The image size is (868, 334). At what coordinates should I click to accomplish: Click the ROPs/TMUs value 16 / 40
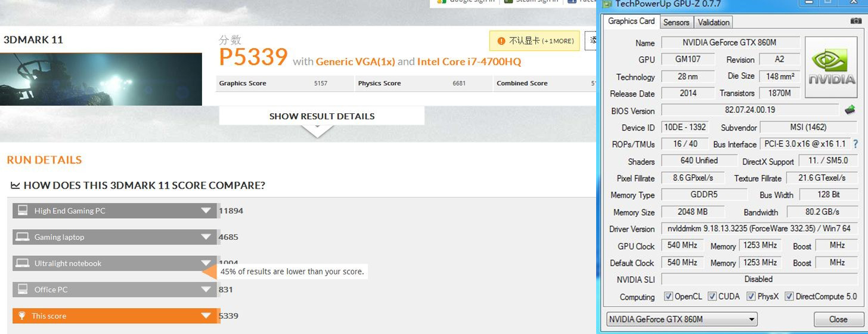click(x=684, y=144)
